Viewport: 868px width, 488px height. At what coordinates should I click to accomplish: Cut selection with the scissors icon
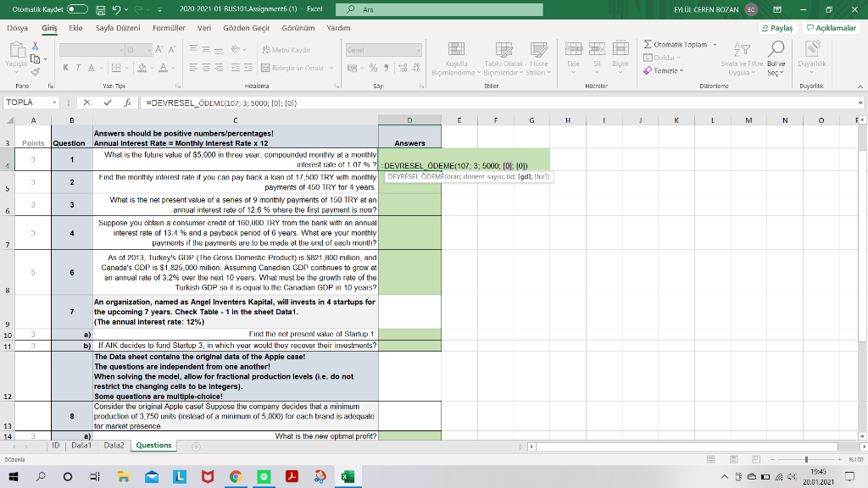(36, 46)
